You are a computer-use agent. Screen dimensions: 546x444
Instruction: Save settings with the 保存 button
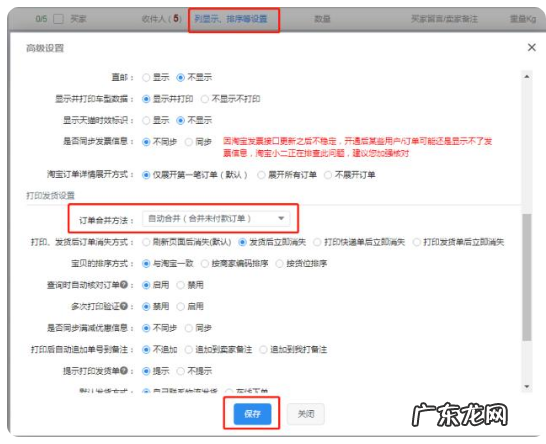pyautogui.click(x=252, y=414)
